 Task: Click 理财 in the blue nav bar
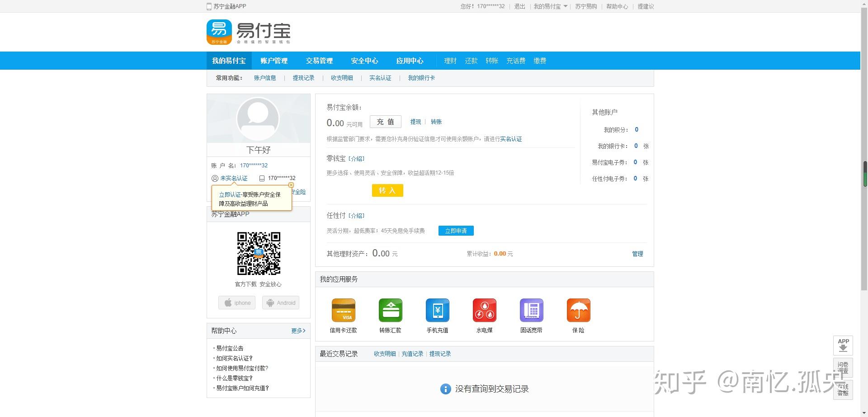coord(450,61)
